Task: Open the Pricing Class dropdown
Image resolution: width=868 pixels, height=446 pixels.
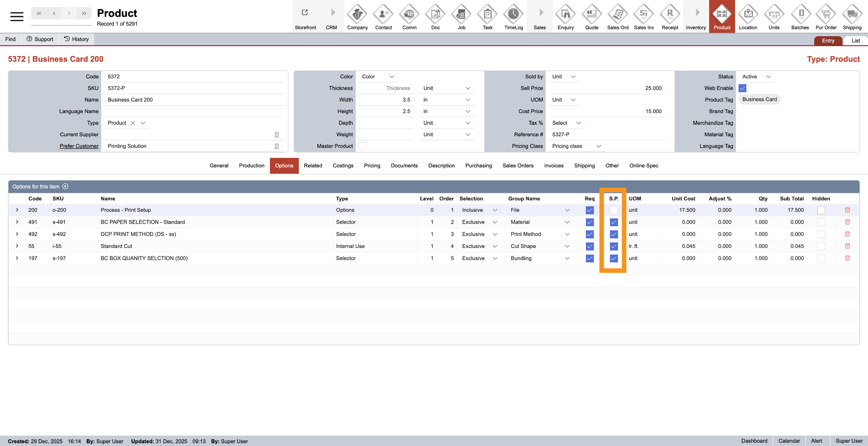Action: click(576, 146)
